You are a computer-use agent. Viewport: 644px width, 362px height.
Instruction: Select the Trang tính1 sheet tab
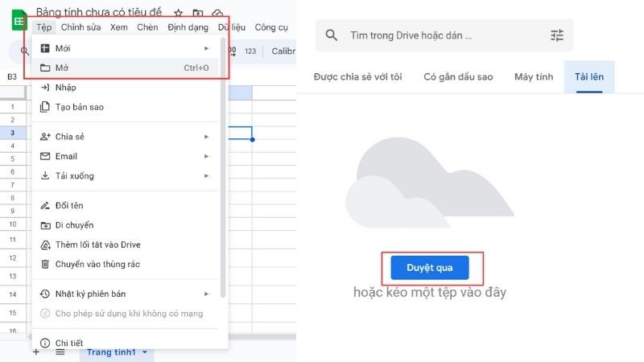[117, 352]
